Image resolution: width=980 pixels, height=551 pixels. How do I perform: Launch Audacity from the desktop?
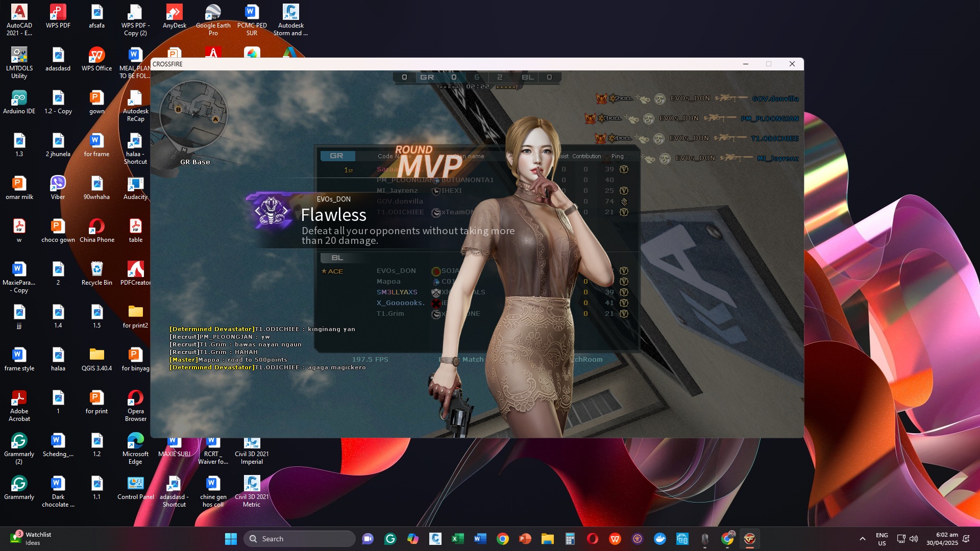click(x=136, y=187)
